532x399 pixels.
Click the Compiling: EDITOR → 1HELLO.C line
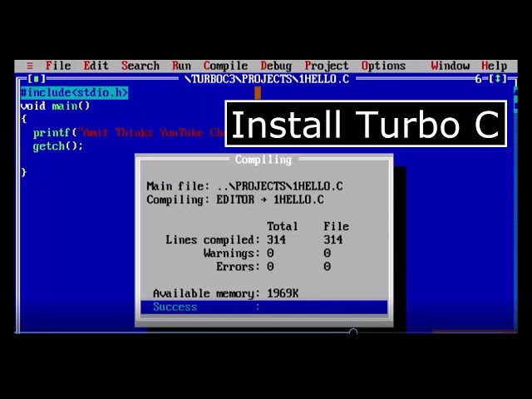coord(235,199)
